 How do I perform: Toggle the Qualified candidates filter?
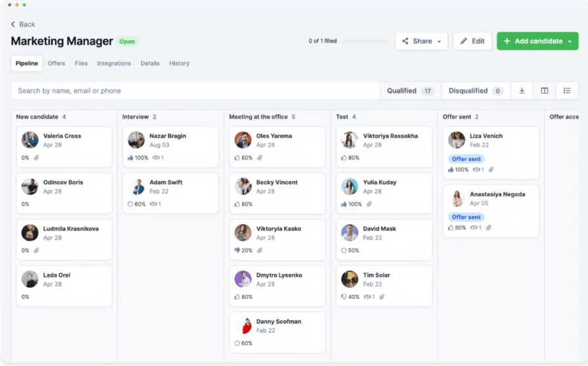[410, 91]
